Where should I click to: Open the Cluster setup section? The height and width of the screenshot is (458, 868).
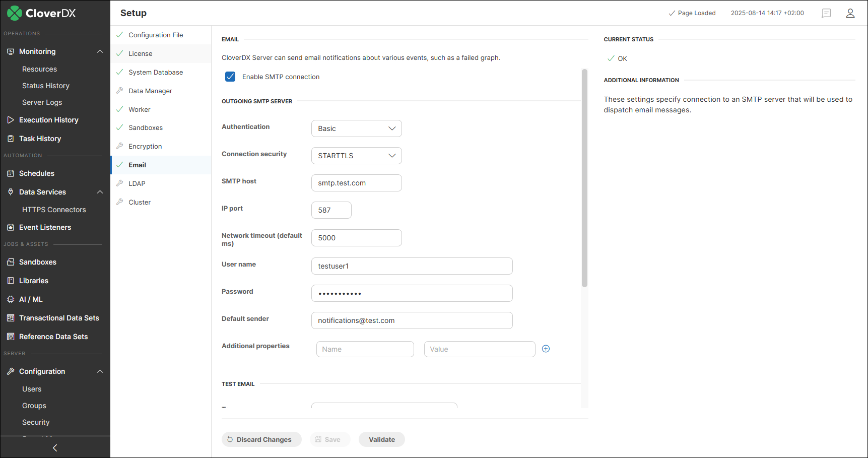139,202
